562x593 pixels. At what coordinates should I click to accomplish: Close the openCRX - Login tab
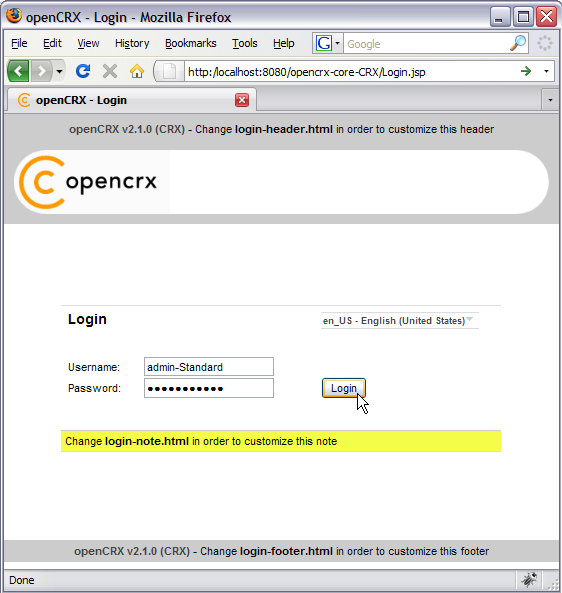(x=242, y=100)
